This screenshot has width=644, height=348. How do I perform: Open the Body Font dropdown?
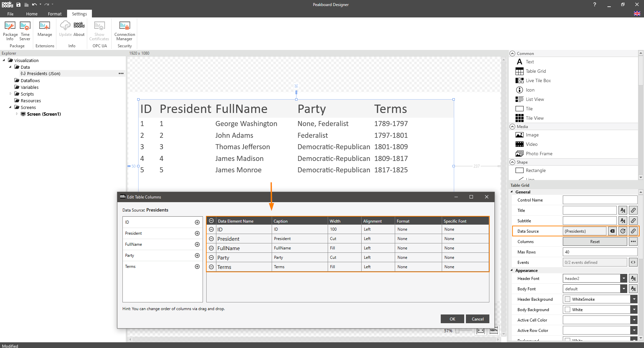[624, 289]
